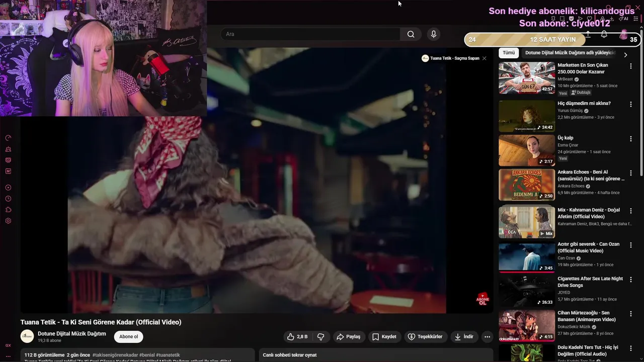Open options for Cihan Mürtezaoğlu video
The image size is (644, 362).
click(630, 314)
